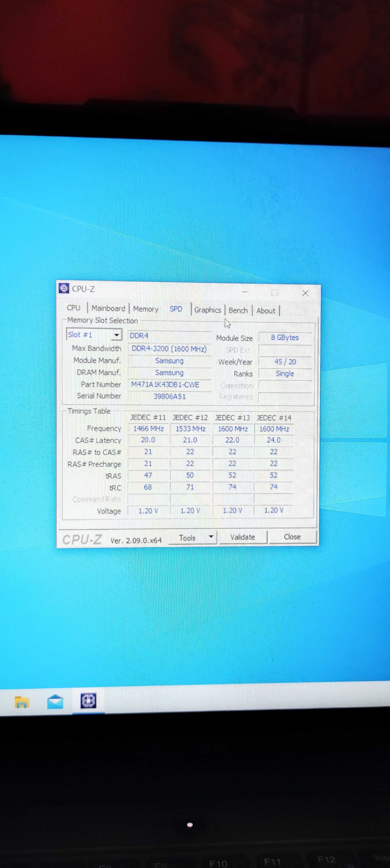The width and height of the screenshot is (390, 868).
Task: Select serial number 39806A51
Action: (x=170, y=397)
